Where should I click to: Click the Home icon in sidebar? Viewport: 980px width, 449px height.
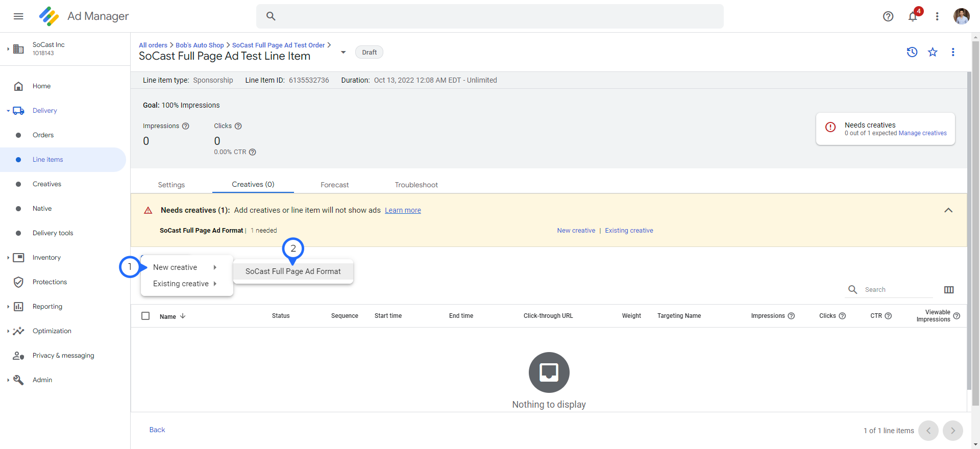tap(18, 86)
